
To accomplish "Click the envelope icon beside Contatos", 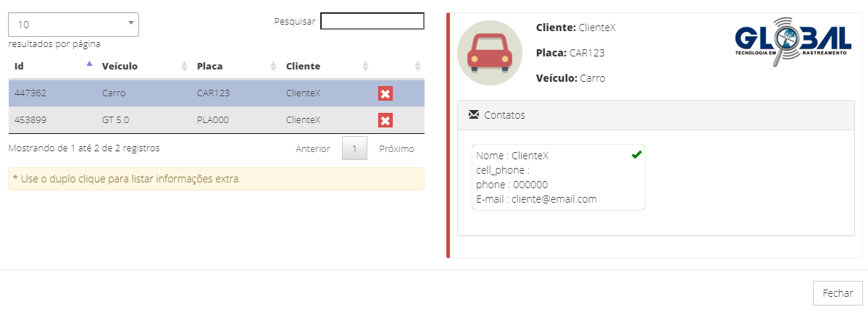I will pos(474,114).
